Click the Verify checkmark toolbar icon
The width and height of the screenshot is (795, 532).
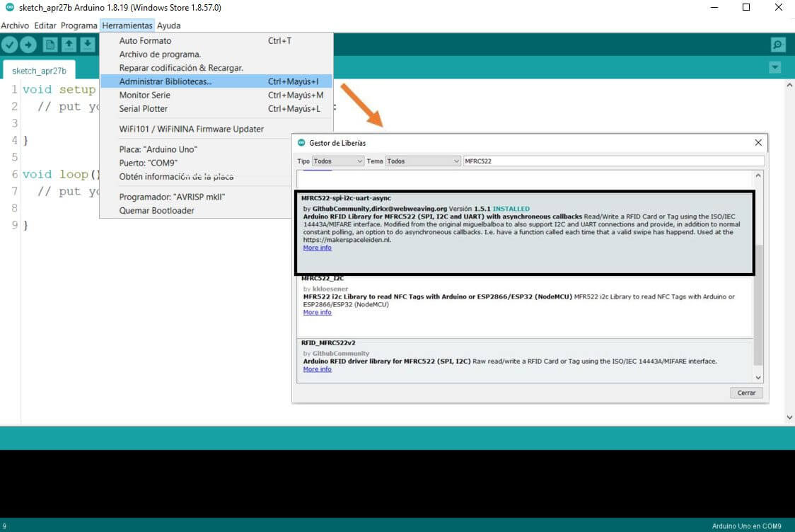[9, 45]
